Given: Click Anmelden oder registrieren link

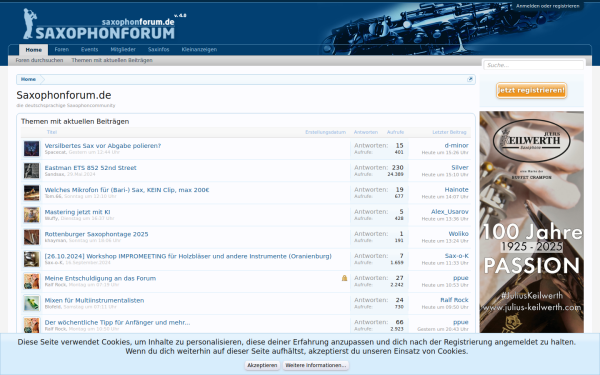Looking at the screenshot, I should [x=548, y=6].
